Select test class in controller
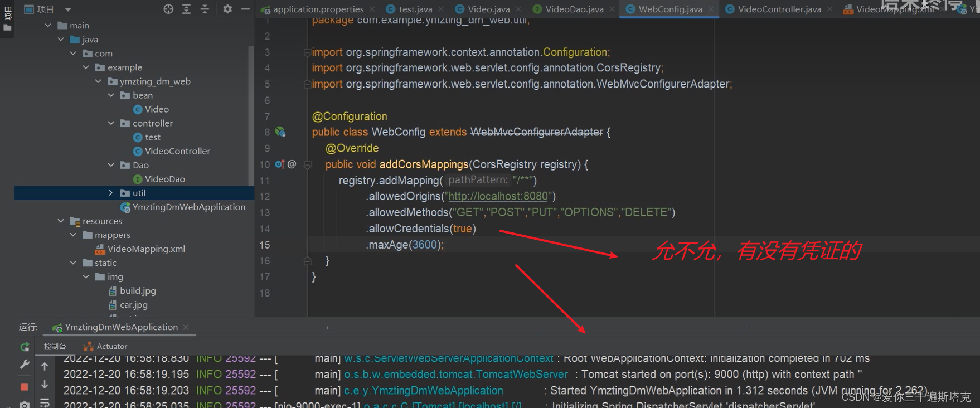Screen dimensions: 980x408 click(x=147, y=137)
